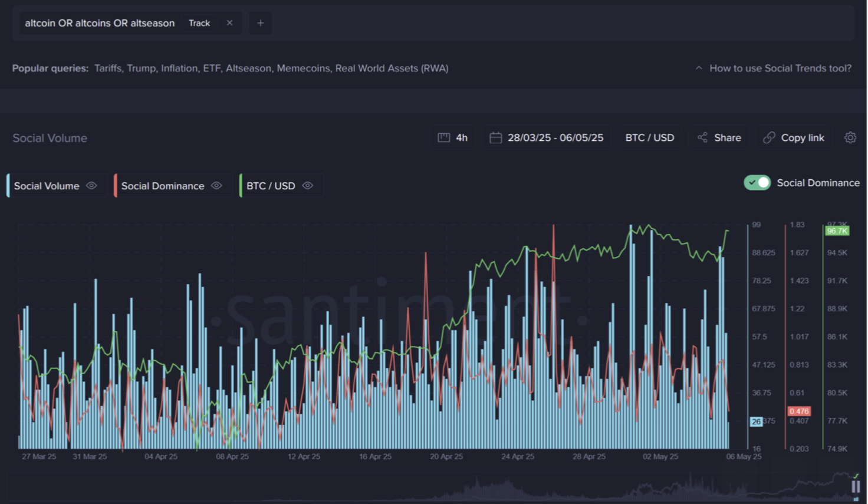Remove the altcoin query with X icon
Viewport: 868px width, 504px height.
click(229, 23)
